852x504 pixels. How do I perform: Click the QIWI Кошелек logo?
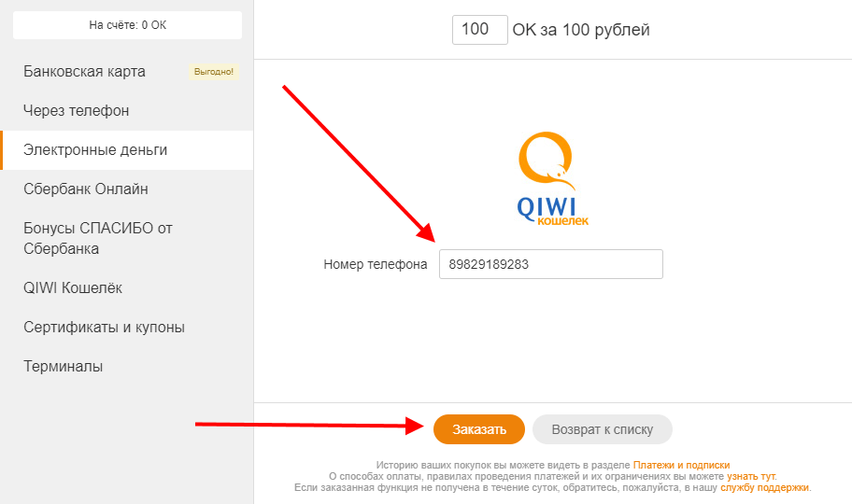[x=552, y=179]
